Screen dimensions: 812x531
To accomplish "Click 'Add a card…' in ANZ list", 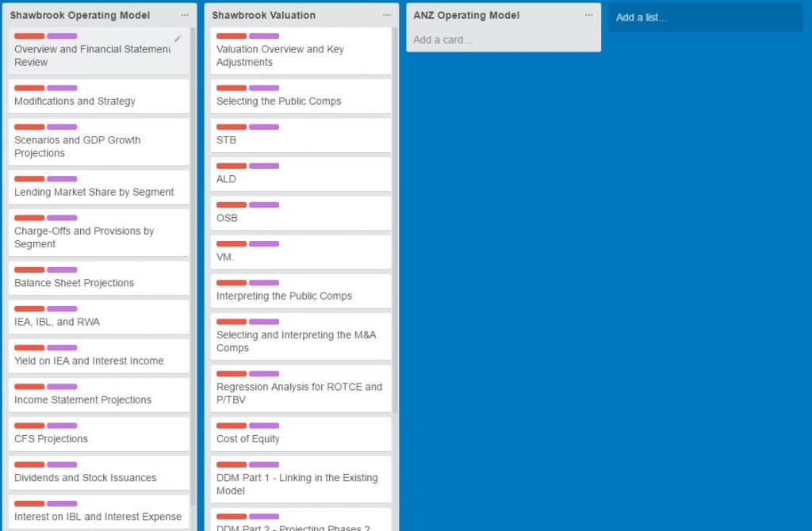I will point(442,40).
